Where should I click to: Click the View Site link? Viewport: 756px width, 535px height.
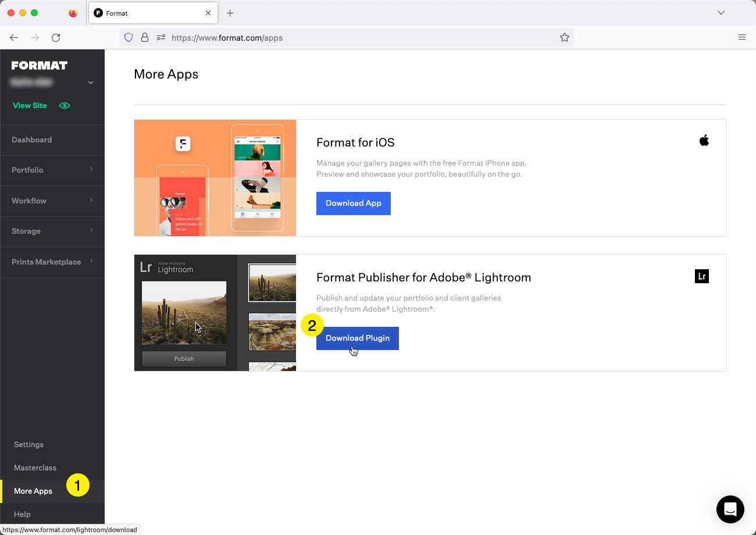pyautogui.click(x=30, y=106)
